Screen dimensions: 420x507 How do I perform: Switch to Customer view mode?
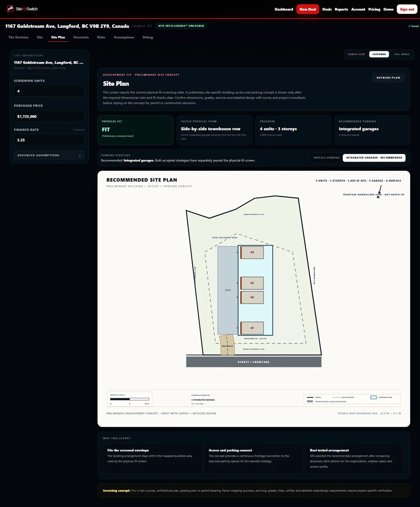click(x=379, y=54)
